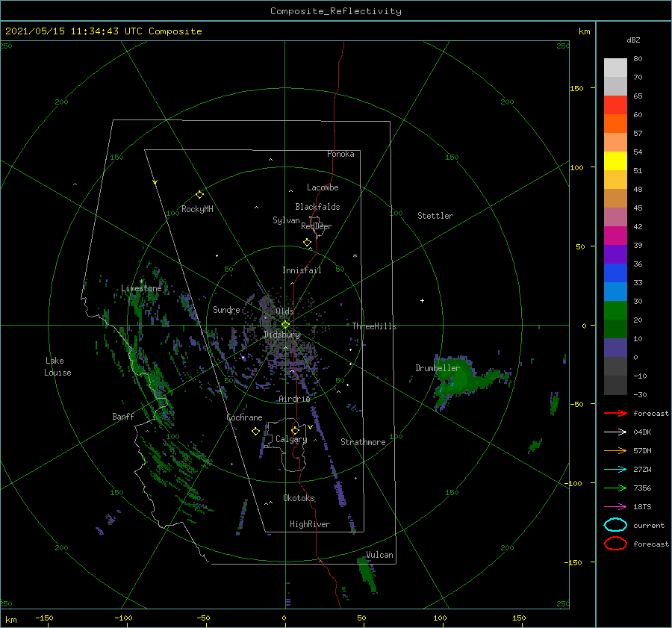Click the Sundre city label

226,309
